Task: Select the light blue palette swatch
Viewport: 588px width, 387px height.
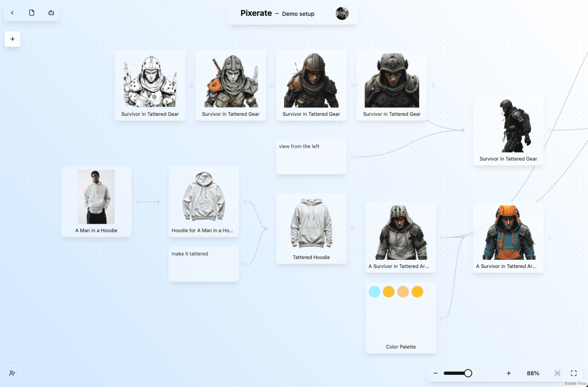Action: coord(374,292)
